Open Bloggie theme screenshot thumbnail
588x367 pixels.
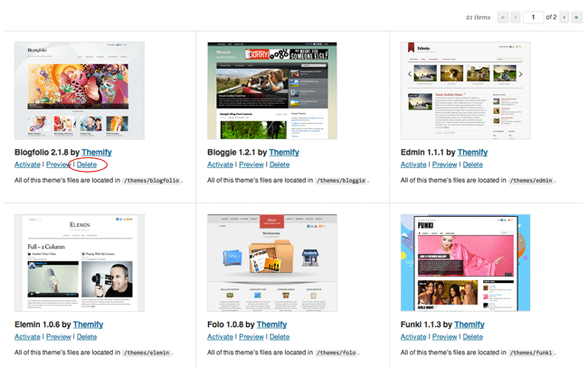(x=272, y=90)
